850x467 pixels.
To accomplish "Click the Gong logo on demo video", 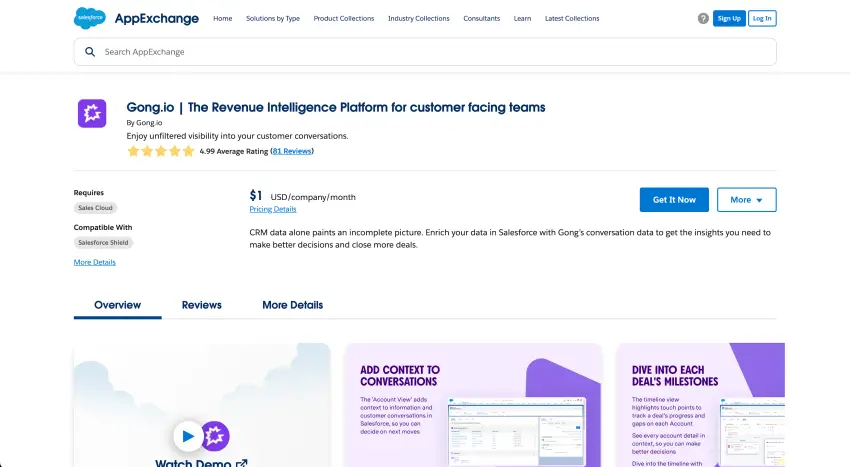I will pos(215,436).
